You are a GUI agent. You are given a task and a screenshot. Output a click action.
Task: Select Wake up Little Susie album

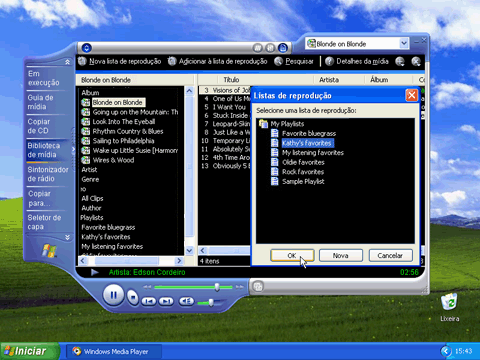(x=135, y=150)
